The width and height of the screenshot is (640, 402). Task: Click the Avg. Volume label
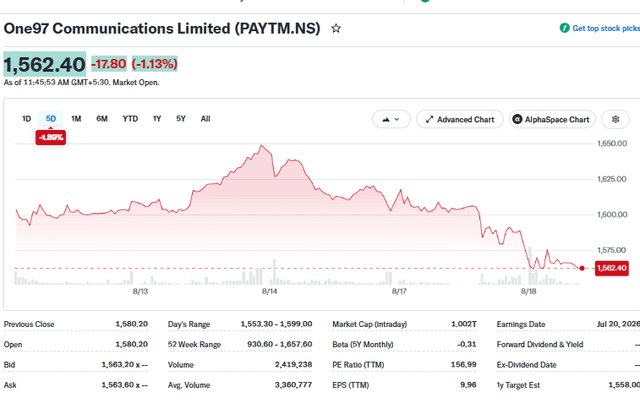[x=189, y=385]
